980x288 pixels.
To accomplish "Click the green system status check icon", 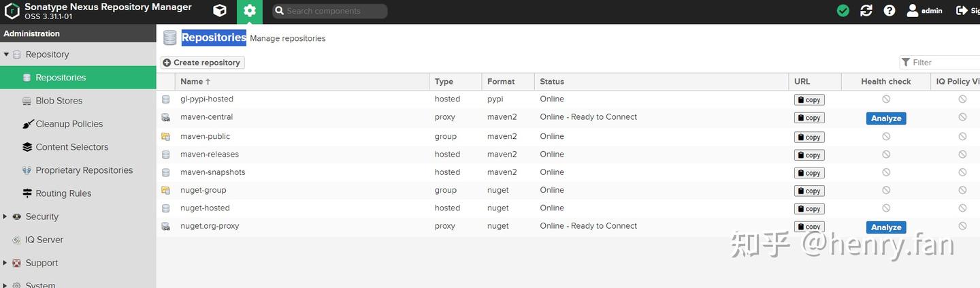I will 843,11.
